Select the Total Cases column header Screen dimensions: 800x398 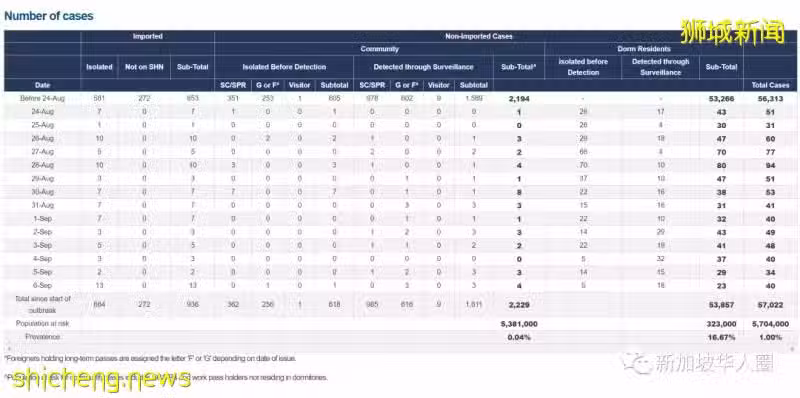pos(770,85)
